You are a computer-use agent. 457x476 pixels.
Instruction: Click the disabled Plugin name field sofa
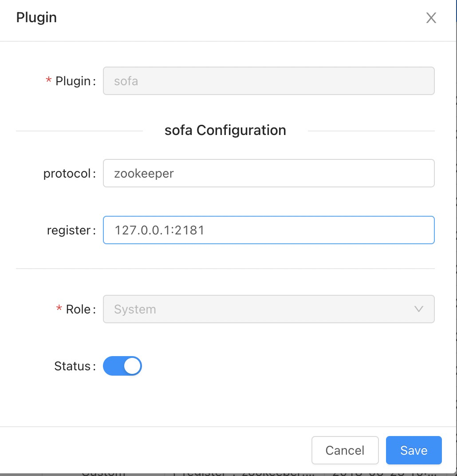(x=268, y=81)
